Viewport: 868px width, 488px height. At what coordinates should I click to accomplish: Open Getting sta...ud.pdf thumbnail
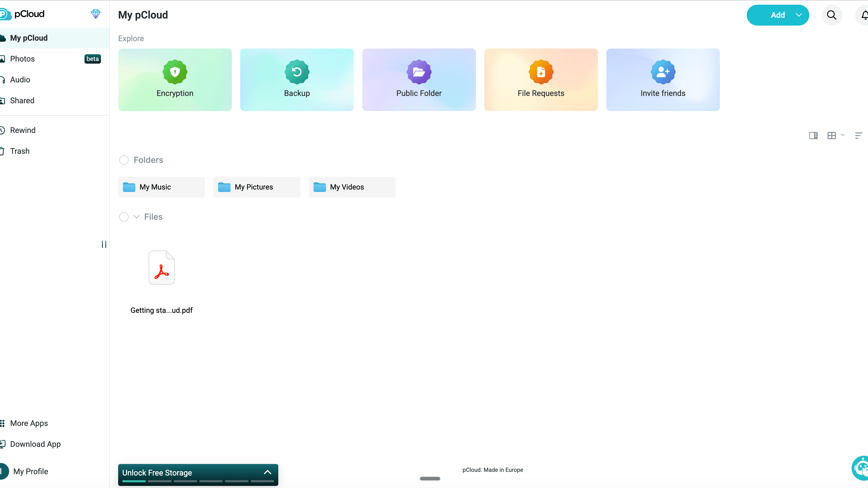(x=161, y=267)
